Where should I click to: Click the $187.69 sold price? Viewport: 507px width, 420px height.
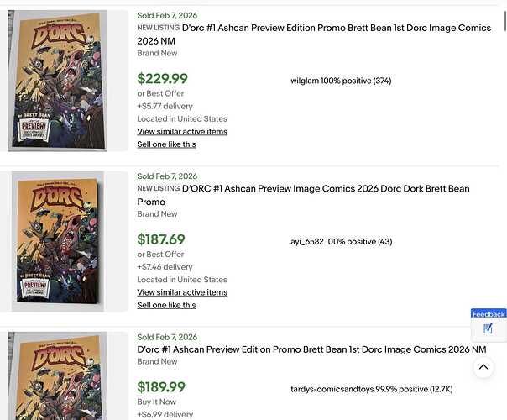[161, 240]
